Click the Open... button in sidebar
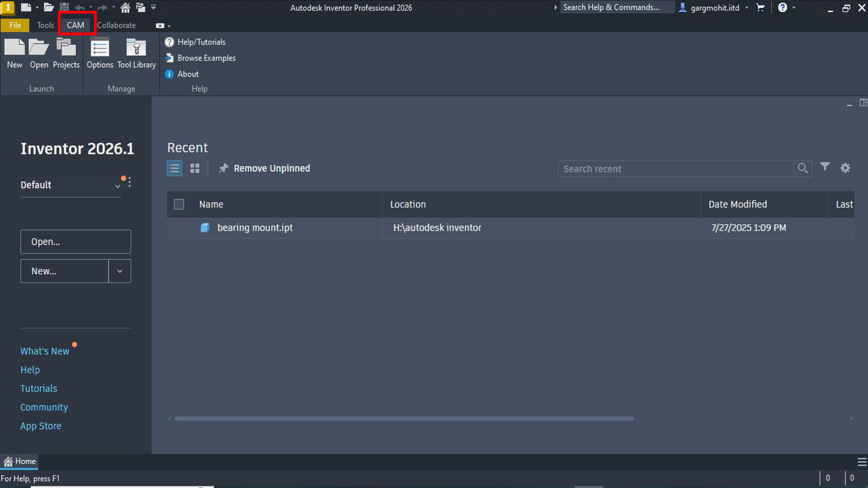 point(76,242)
